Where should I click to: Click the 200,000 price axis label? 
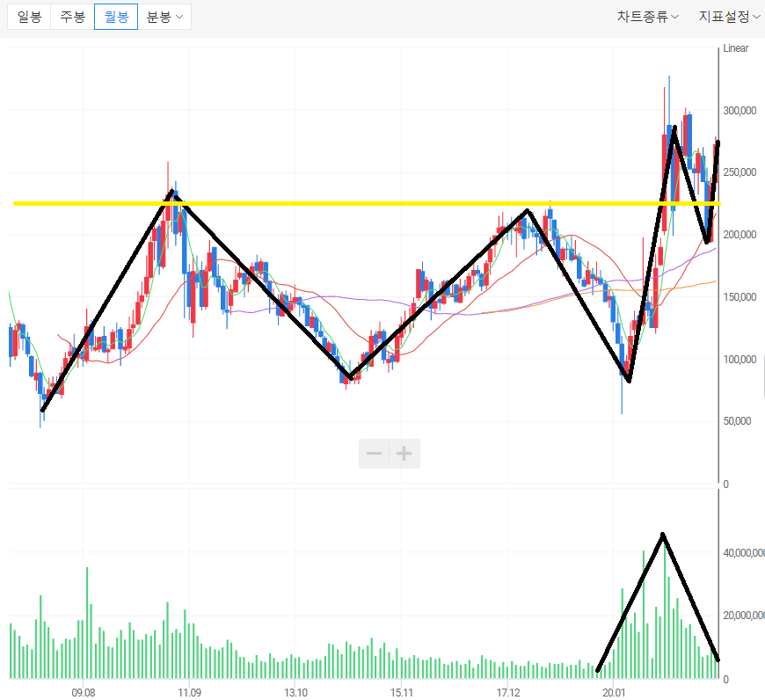coord(739,235)
